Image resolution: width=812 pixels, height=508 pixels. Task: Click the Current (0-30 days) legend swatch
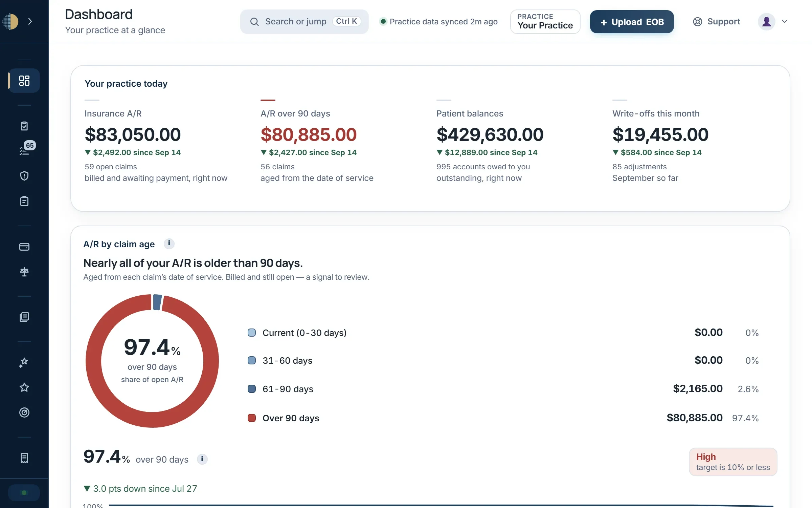tap(252, 333)
